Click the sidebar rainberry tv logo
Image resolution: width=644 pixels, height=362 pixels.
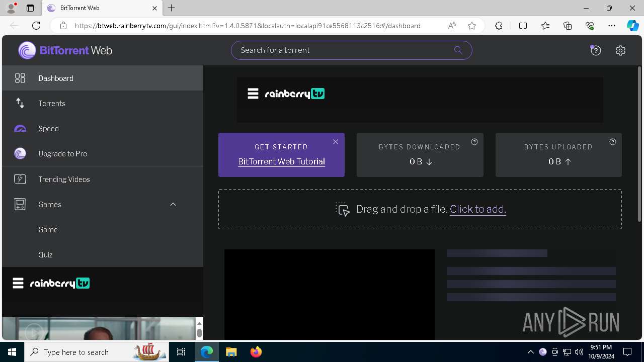tap(60, 283)
